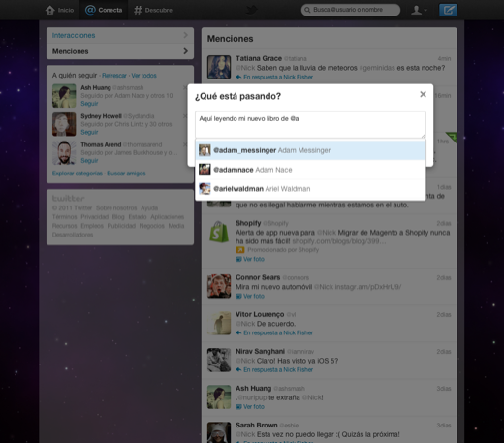Viewport: 504px width, 443px height.
Task: Click the #geminidas hashtag
Action: (377, 68)
